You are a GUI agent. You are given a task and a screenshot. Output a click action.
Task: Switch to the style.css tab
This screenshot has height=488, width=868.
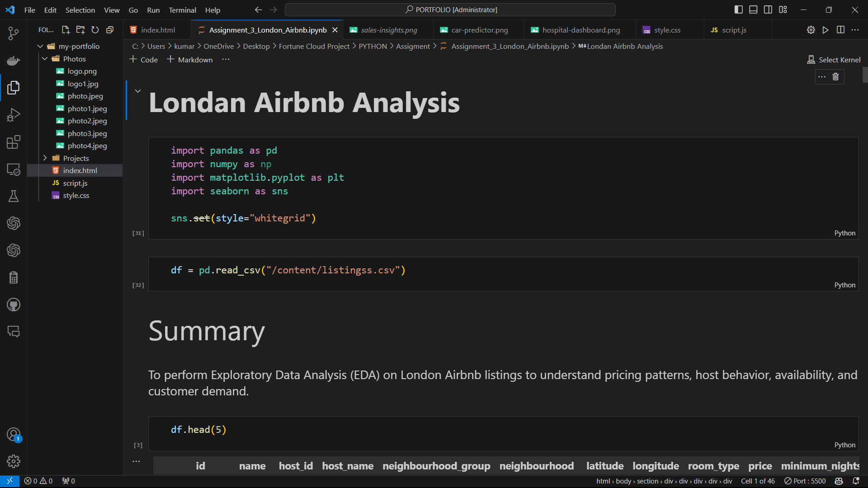[x=667, y=30]
